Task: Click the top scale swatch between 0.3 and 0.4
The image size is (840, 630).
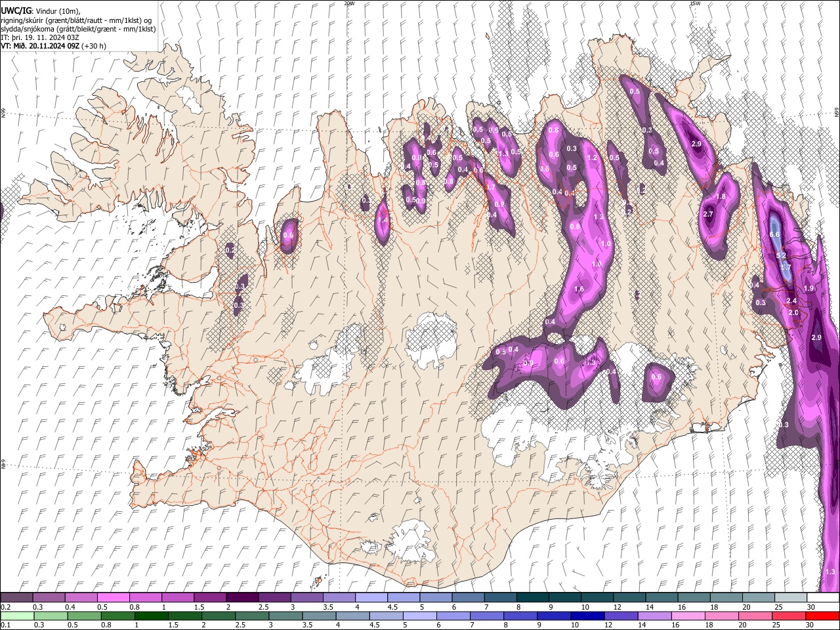Action: [49, 598]
